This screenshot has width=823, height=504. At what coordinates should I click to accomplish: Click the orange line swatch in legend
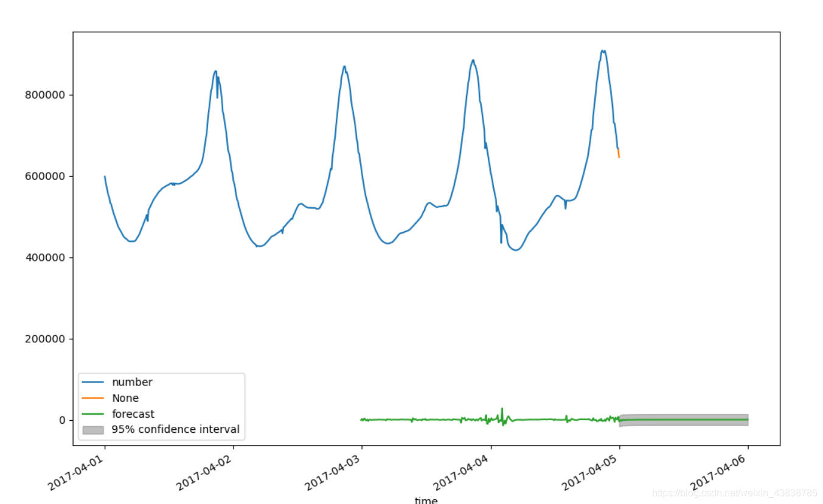[93, 398]
